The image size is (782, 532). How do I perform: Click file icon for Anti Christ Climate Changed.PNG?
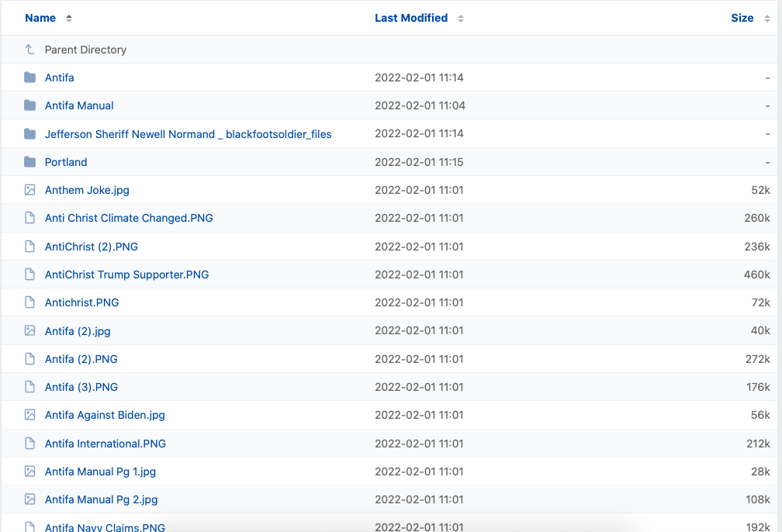30,217
